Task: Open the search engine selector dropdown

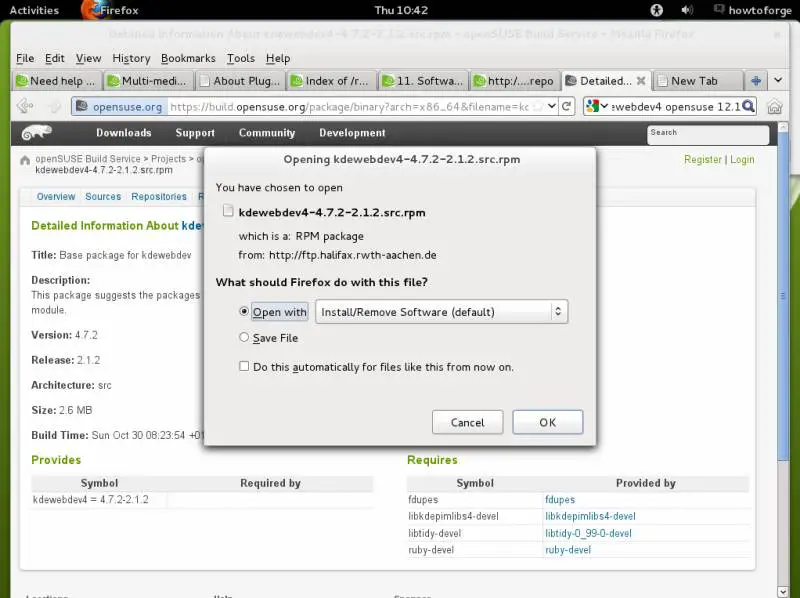Action: [x=597, y=106]
